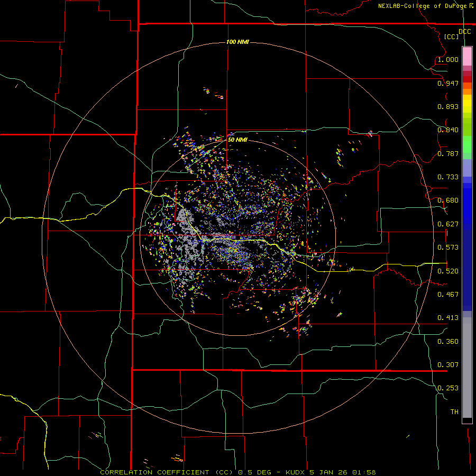This screenshot has height=476, width=476.
Task: Click the 0.307 legend value
Action: click(x=448, y=365)
